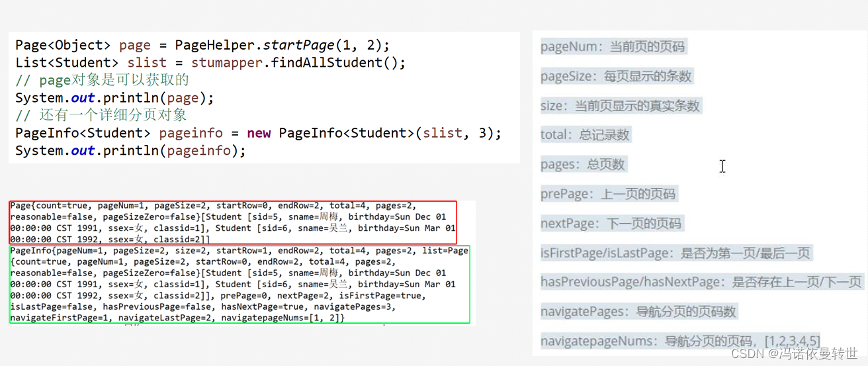The height and width of the screenshot is (366, 868).
Task: Select the "nextPage：下一页的页码" line
Action: (611, 223)
